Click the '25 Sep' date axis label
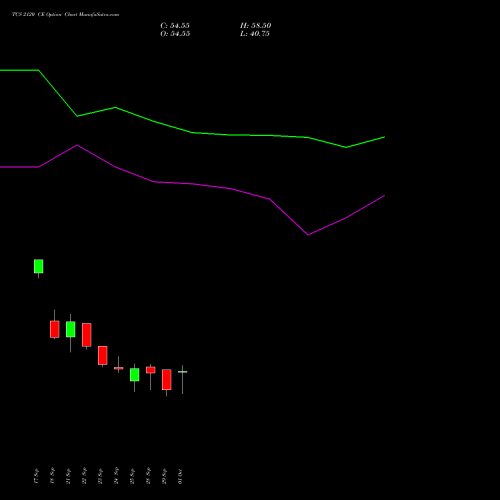500x500 pixels. [x=132, y=476]
